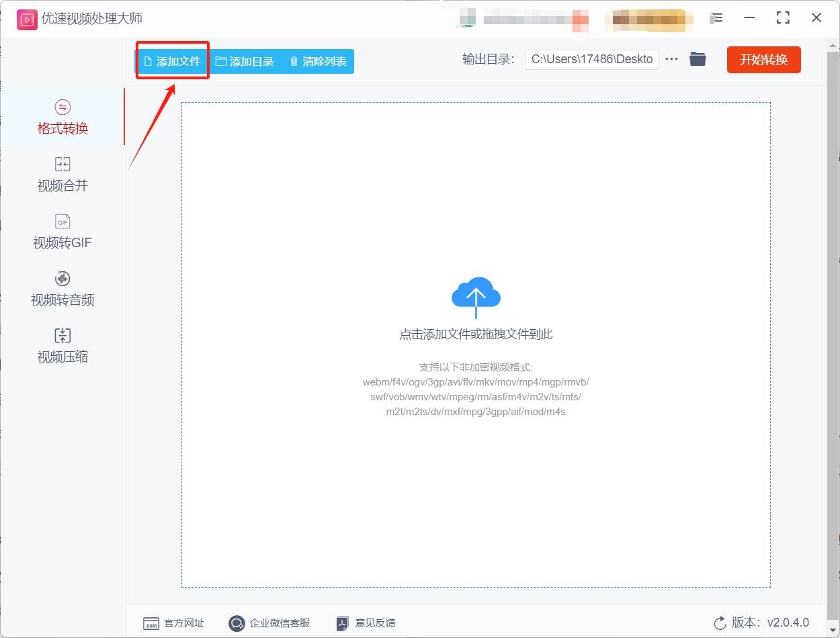Switch to the 视频转GIF tool

point(62,232)
